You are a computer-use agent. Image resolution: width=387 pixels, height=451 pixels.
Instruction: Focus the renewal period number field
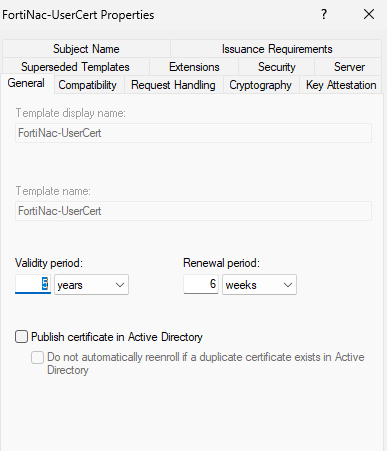click(201, 284)
